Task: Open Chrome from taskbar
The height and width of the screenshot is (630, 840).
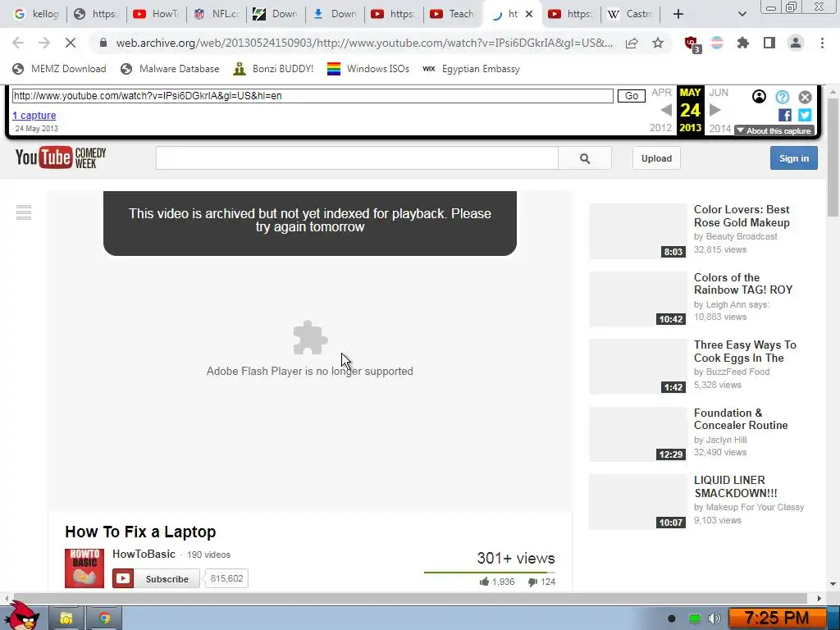Action: pyautogui.click(x=104, y=619)
